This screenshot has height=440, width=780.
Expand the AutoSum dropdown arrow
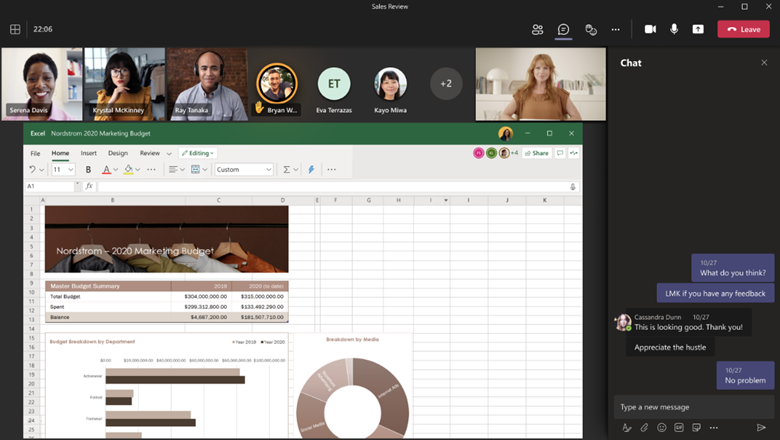[x=295, y=170]
